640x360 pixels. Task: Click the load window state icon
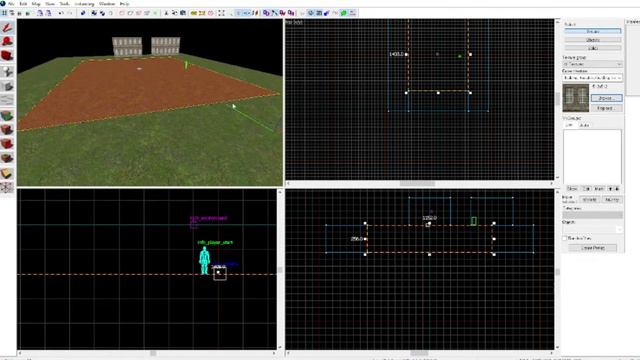[40, 13]
